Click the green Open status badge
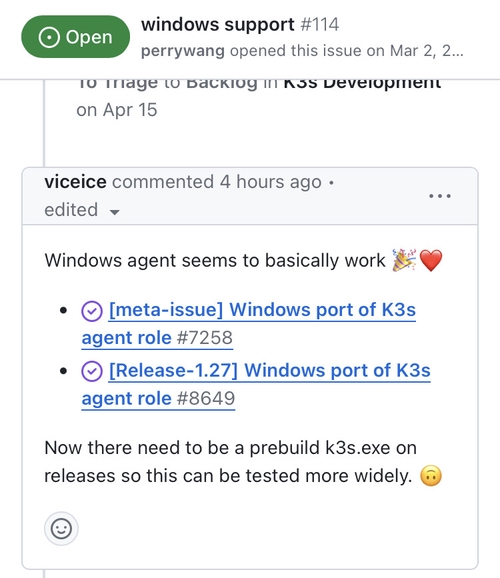This screenshot has height=578, width=500. tap(76, 37)
